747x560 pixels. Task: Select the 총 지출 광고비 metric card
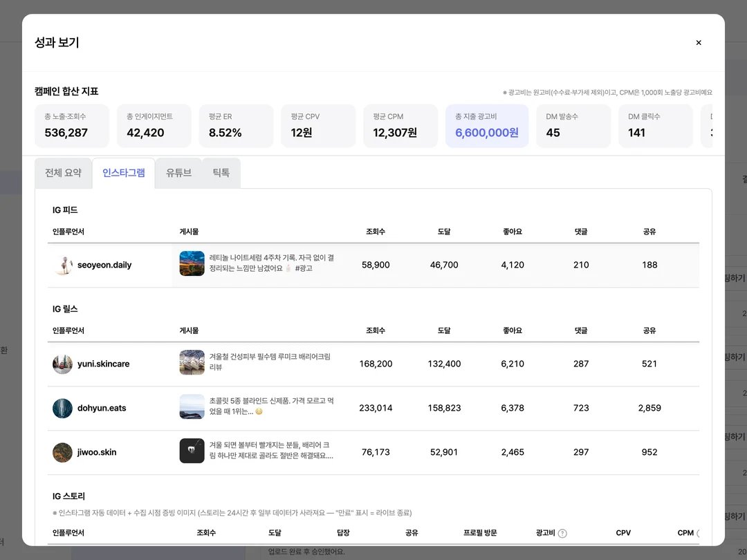487,126
